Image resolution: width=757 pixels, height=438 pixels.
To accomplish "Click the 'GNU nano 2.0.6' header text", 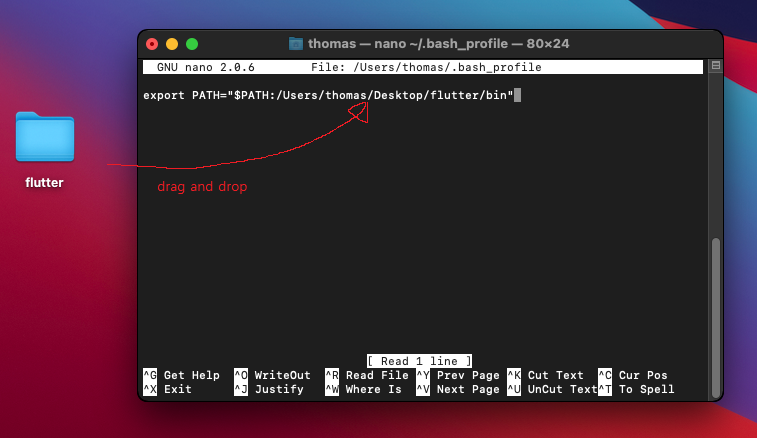I will pos(206,67).
